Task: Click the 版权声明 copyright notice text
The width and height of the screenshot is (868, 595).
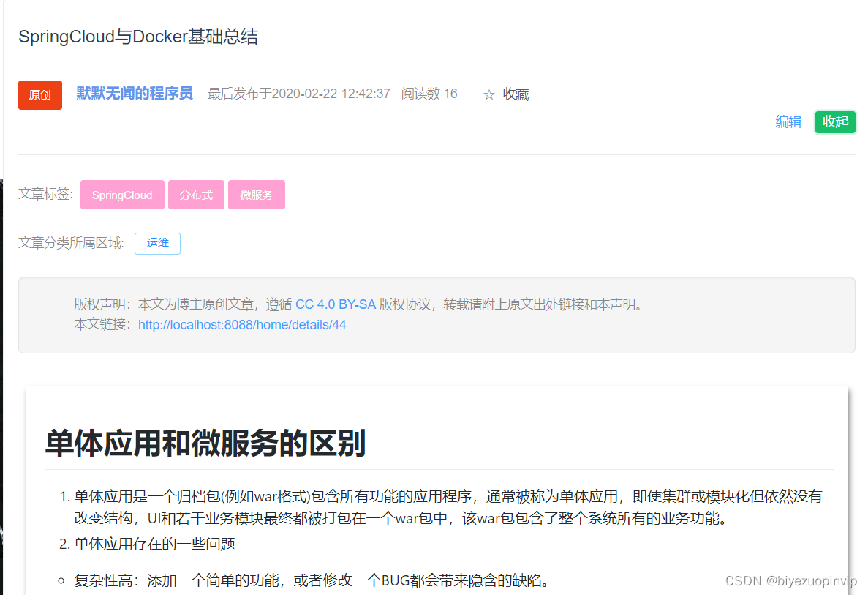Action: pos(359,304)
